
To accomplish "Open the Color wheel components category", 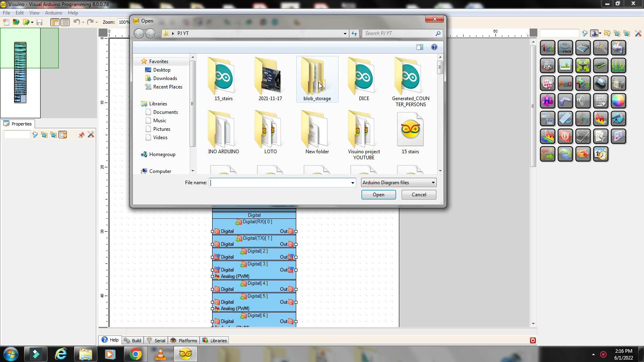I will click(x=618, y=101).
